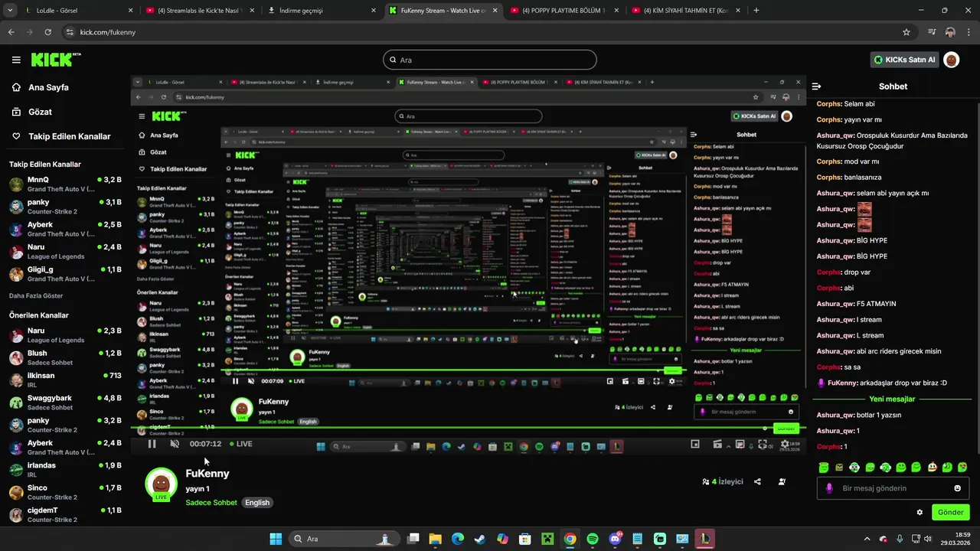Open the Windows Start menu

pos(276,539)
